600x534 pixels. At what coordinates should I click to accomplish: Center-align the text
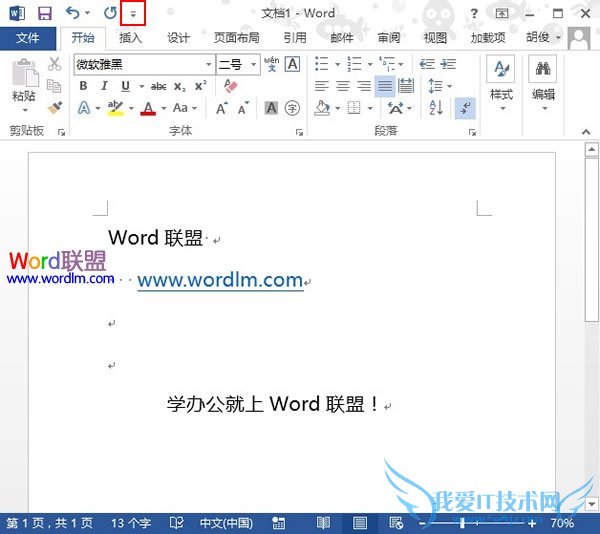pyautogui.click(x=343, y=86)
